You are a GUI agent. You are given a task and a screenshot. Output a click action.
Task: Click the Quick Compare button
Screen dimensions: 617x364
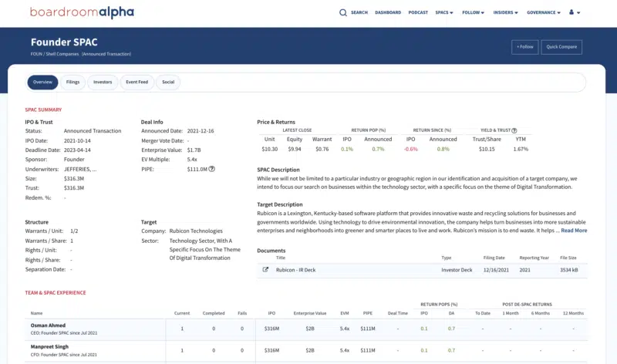[x=561, y=47]
